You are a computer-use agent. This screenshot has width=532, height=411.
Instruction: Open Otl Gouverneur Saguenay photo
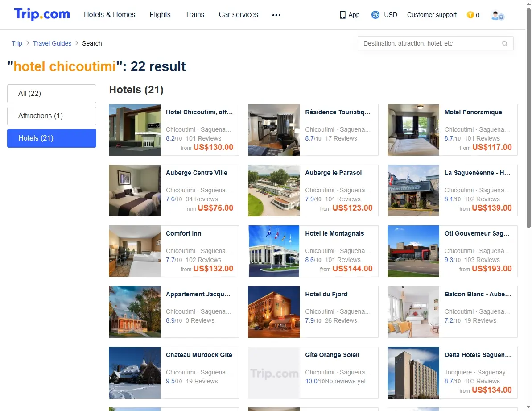pyautogui.click(x=413, y=252)
